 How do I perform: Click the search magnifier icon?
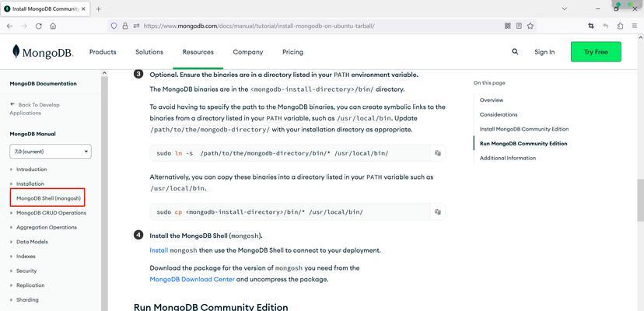pos(515,52)
